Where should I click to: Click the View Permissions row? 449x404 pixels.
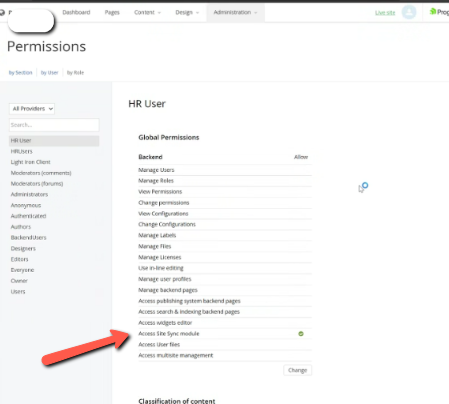coord(225,192)
